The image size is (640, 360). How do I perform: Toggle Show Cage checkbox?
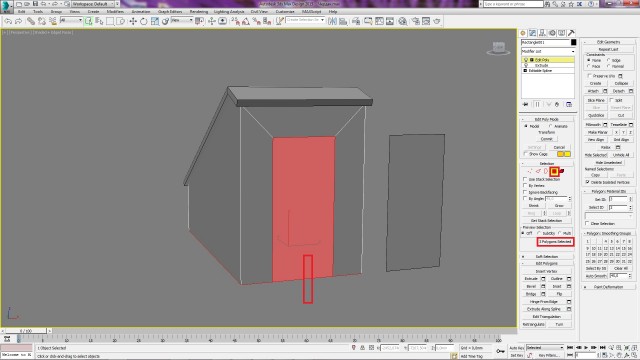(x=525, y=154)
